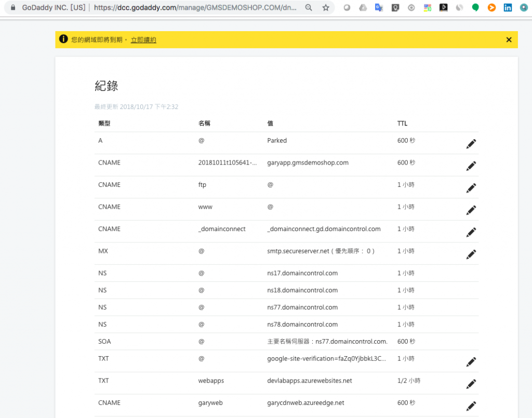Select 'garycdnweb.azureedge.net' value
The height and width of the screenshot is (418, 532).
[305, 403]
